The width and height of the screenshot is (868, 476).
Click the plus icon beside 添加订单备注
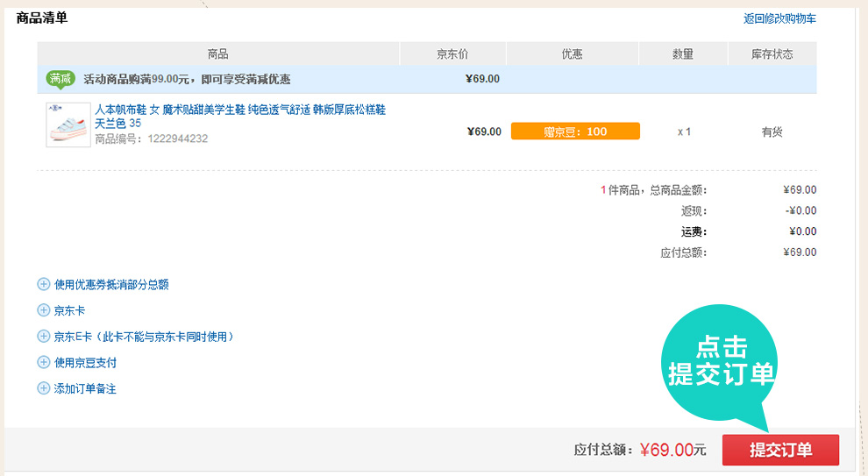44,388
